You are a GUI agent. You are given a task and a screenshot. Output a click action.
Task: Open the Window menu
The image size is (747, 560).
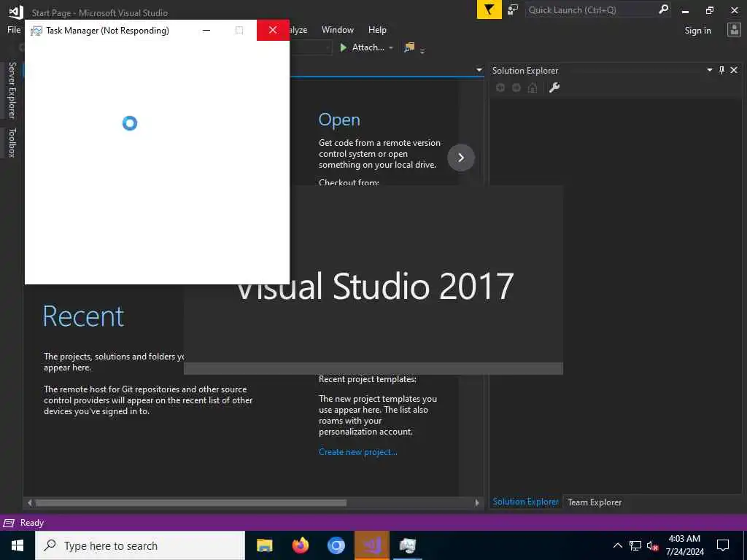coord(337,29)
